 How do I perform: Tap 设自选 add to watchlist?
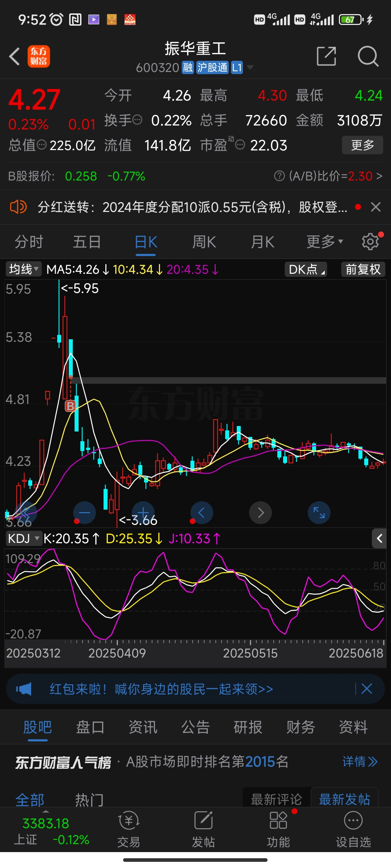click(x=353, y=829)
